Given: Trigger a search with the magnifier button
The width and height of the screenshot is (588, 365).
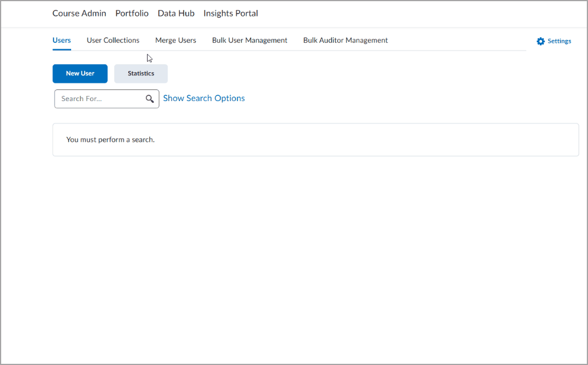Looking at the screenshot, I should click(150, 99).
